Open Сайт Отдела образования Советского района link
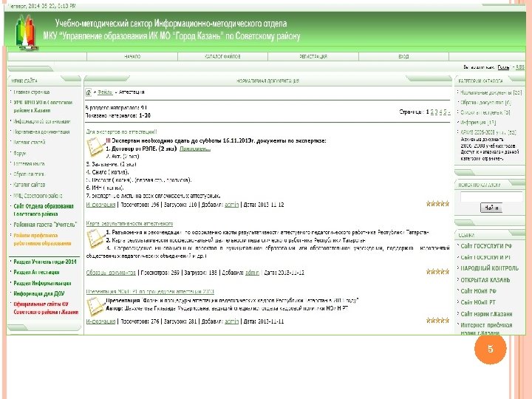The width and height of the screenshot is (532, 399). (44, 210)
